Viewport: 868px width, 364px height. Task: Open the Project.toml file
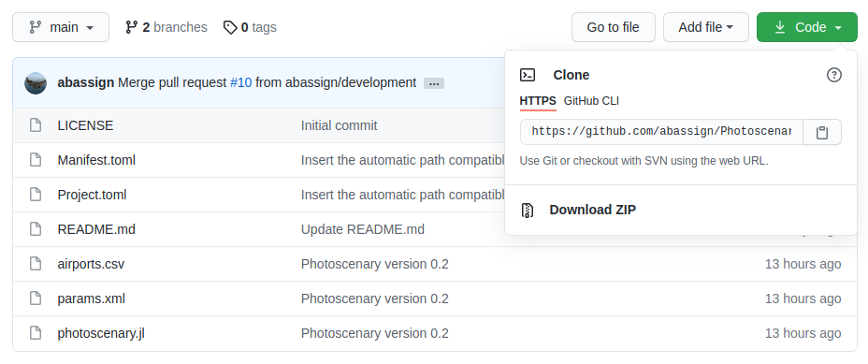tap(92, 195)
